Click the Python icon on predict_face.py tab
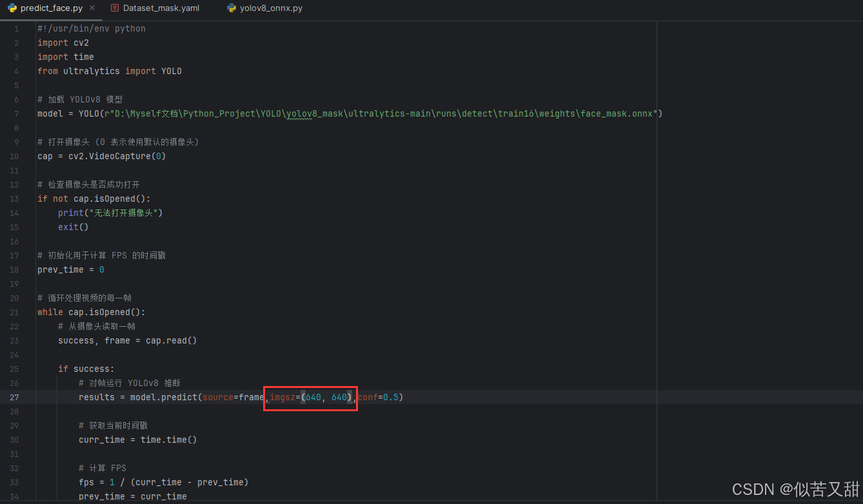 click(13, 8)
